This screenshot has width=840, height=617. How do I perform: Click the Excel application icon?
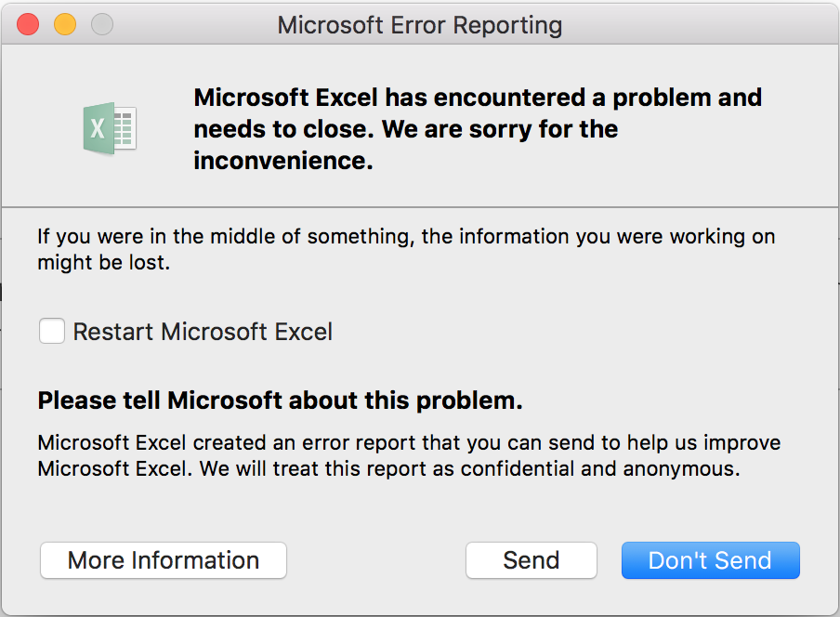coord(110,128)
